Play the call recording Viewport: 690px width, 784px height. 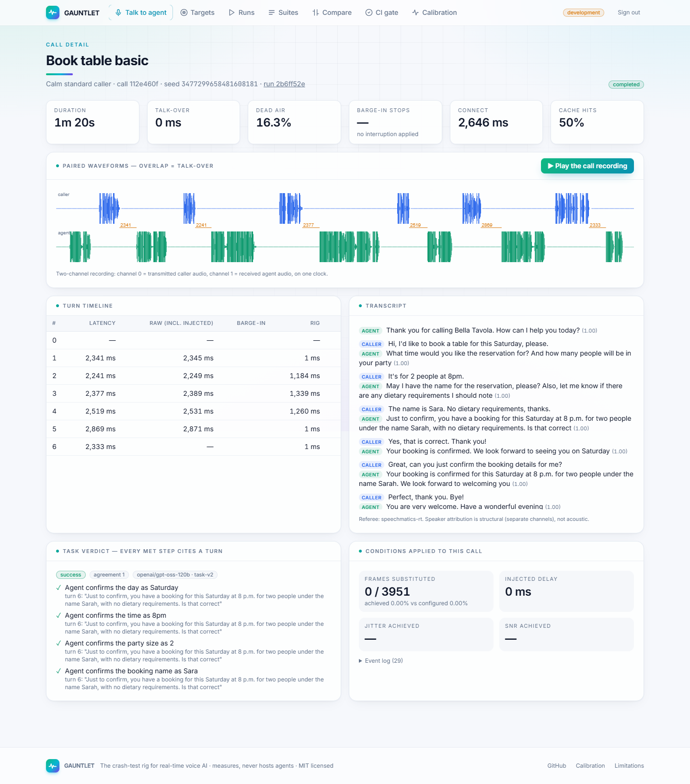point(587,166)
